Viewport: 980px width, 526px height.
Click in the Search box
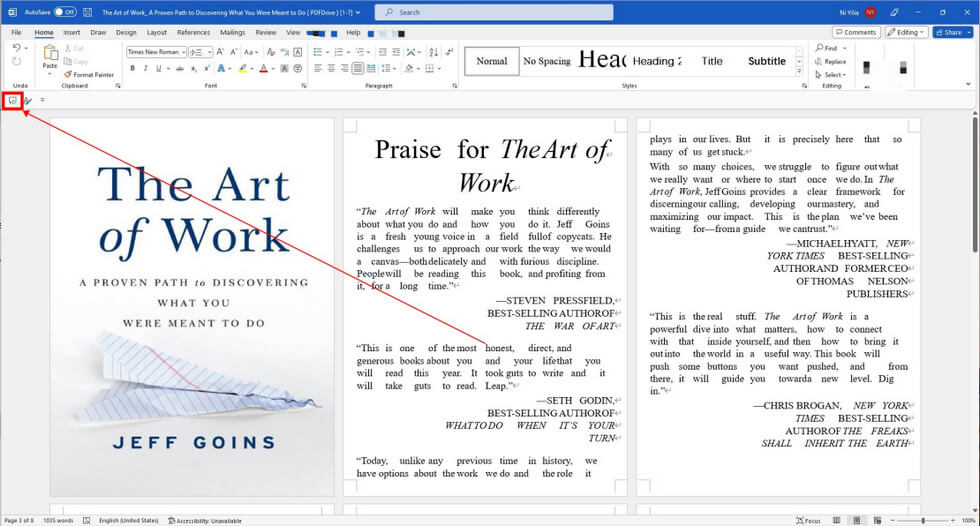tap(494, 12)
